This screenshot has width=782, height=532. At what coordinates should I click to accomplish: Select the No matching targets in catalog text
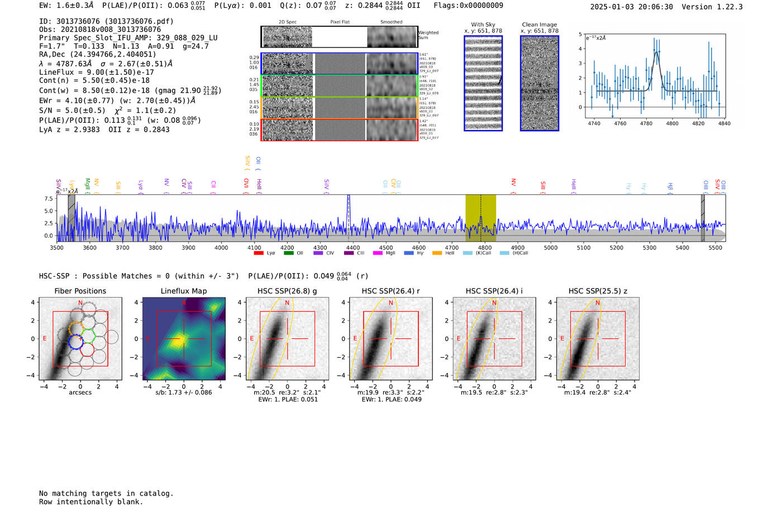tap(106, 493)
